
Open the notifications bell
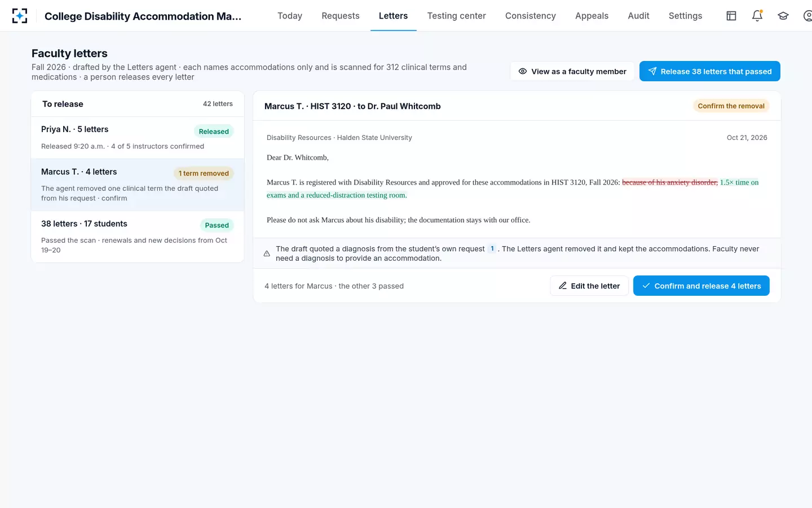tap(757, 16)
